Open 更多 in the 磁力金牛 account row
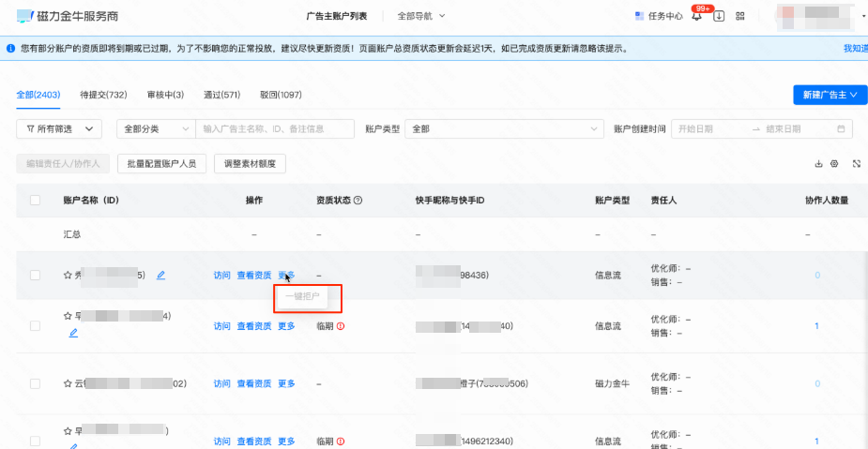This screenshot has height=449, width=868. (286, 383)
